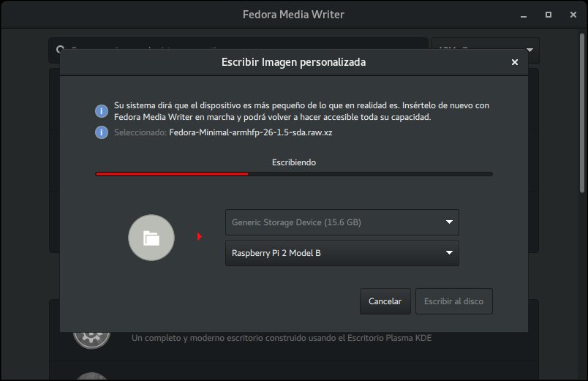The image size is (588, 381).
Task: Click the KDE Plasma description text in background
Action: [x=282, y=338]
